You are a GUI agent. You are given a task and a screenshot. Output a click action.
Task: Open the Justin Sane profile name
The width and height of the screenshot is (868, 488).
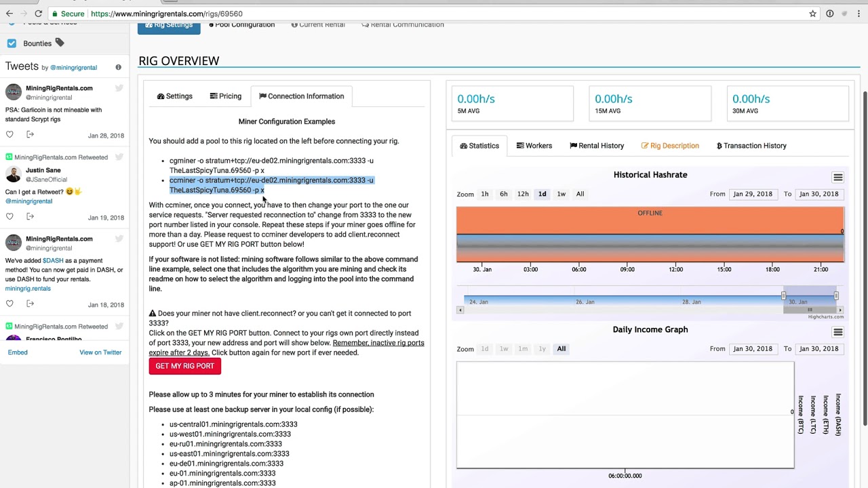(x=43, y=170)
